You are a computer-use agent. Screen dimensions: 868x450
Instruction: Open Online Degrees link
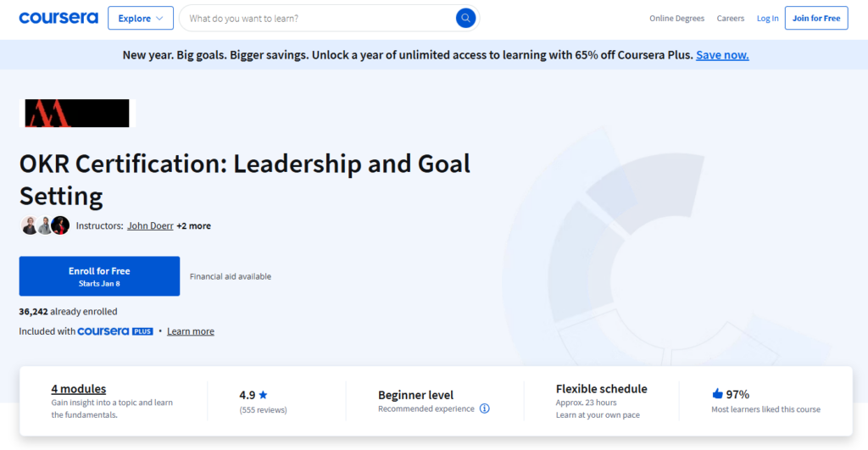pyautogui.click(x=676, y=19)
